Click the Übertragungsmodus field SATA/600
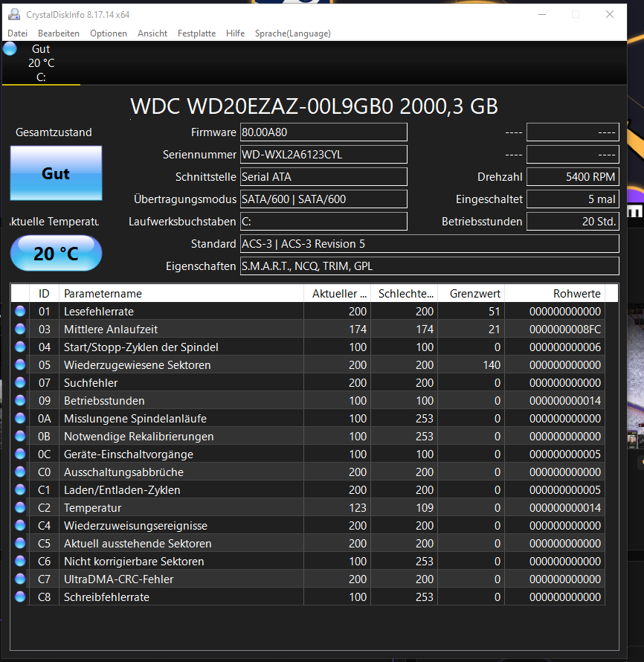Image resolution: width=644 pixels, height=662 pixels. [323, 199]
